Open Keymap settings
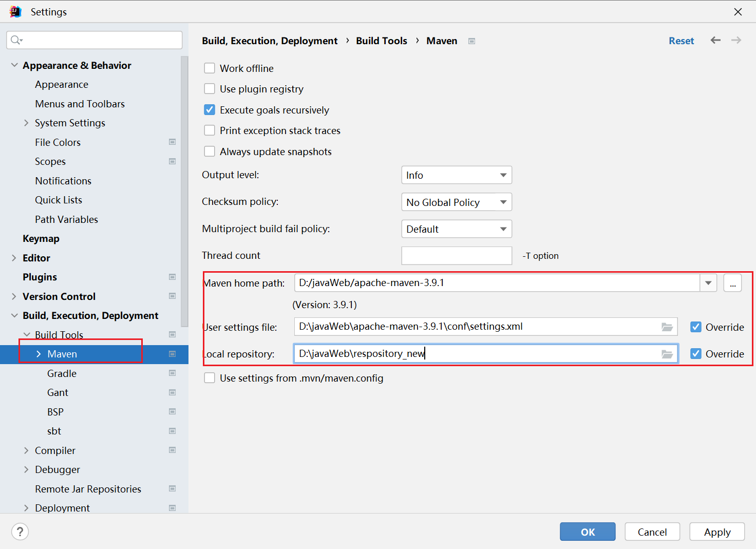The height and width of the screenshot is (549, 756). pos(41,238)
